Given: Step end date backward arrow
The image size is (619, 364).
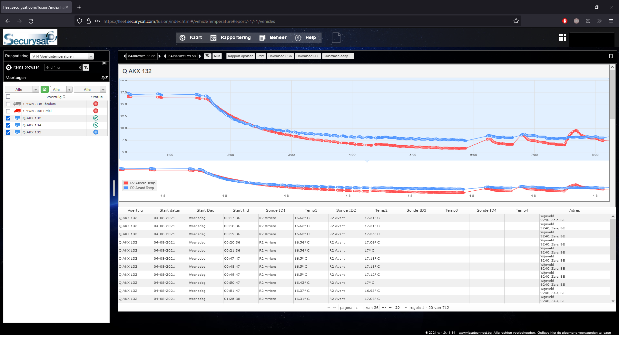Looking at the screenshot, I should (165, 56).
